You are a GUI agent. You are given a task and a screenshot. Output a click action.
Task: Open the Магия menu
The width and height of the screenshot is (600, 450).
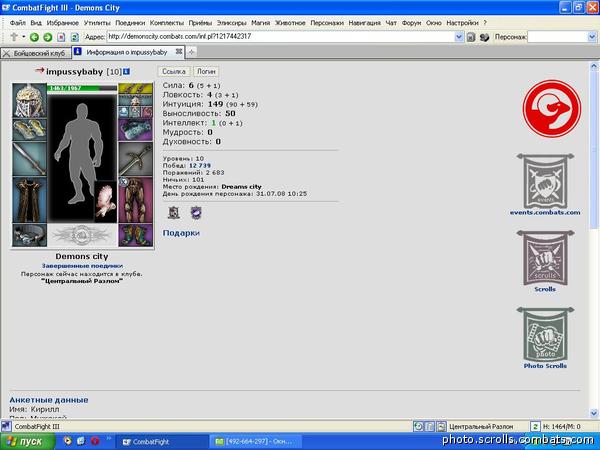coord(261,23)
